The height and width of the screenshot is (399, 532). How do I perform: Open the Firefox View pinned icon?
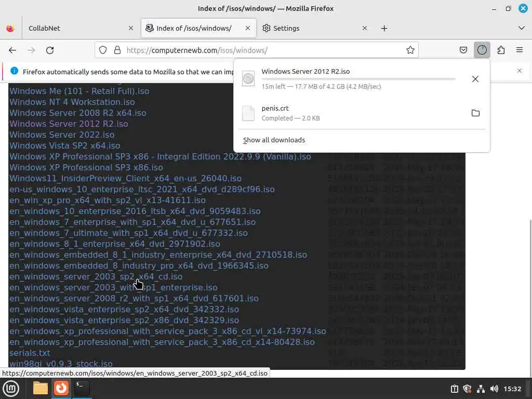[10, 28]
